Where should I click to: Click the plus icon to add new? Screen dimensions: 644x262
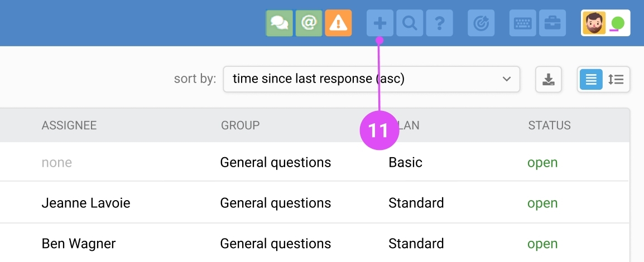coord(379,23)
